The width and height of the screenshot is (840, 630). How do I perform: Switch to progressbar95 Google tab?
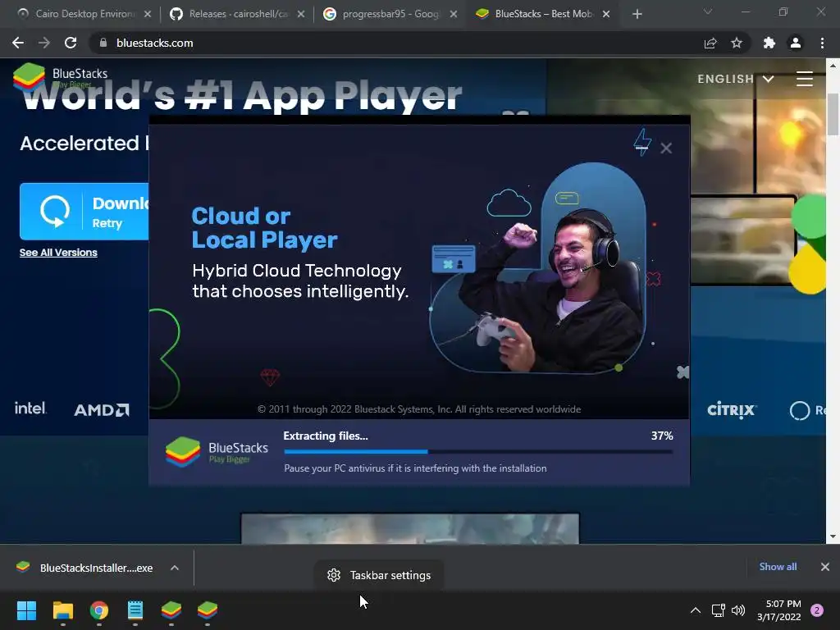(x=390, y=14)
